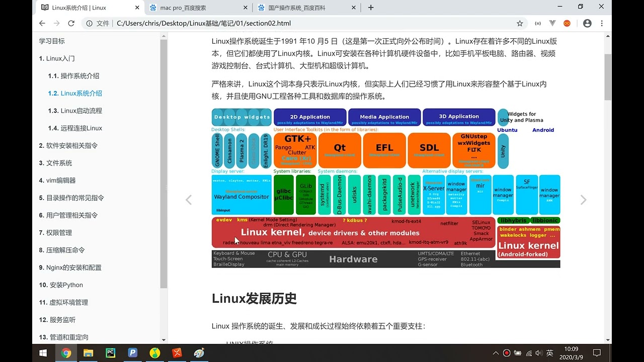
Task: Open chapter 13. 管道和重定向
Action: 63,337
